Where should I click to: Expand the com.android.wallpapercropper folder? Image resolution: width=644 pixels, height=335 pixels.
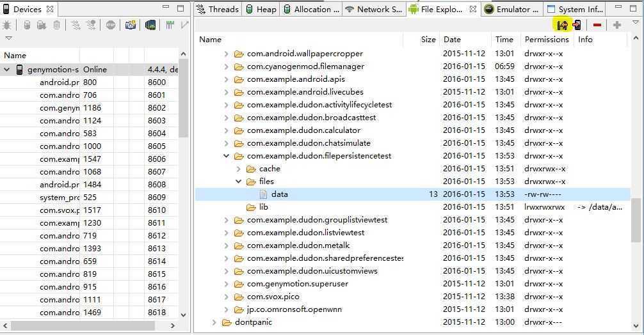226,54
